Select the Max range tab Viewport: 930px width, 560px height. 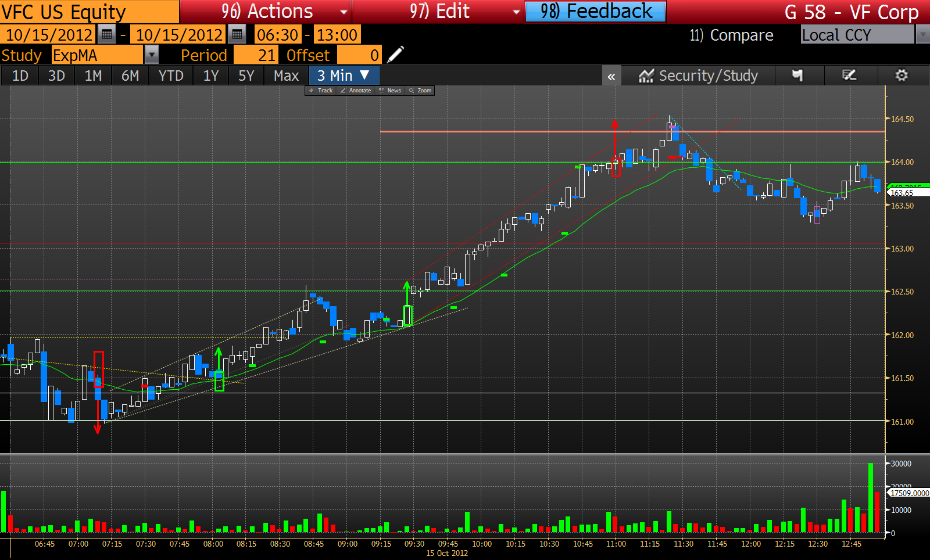point(286,76)
